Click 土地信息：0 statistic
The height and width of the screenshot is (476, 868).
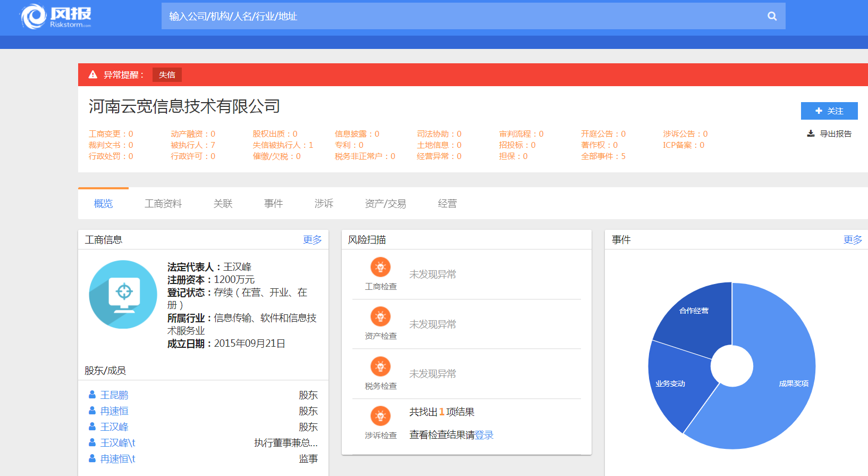439,145
